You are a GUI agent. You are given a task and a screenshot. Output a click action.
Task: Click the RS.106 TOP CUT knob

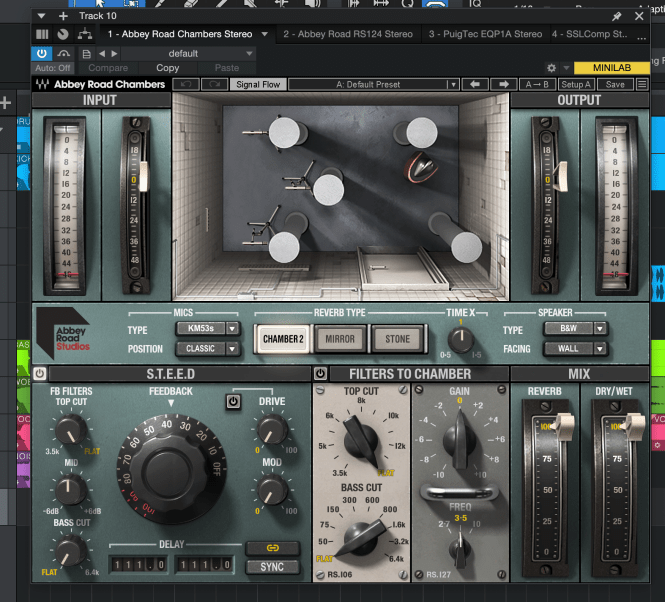coord(360,440)
